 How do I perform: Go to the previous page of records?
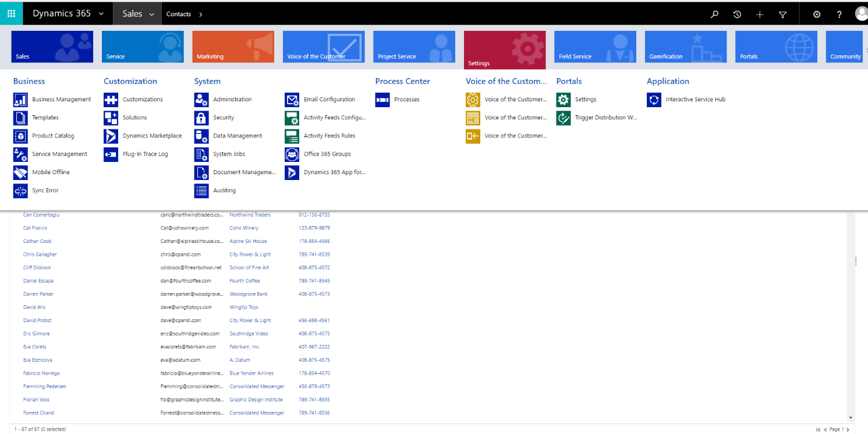pos(825,429)
